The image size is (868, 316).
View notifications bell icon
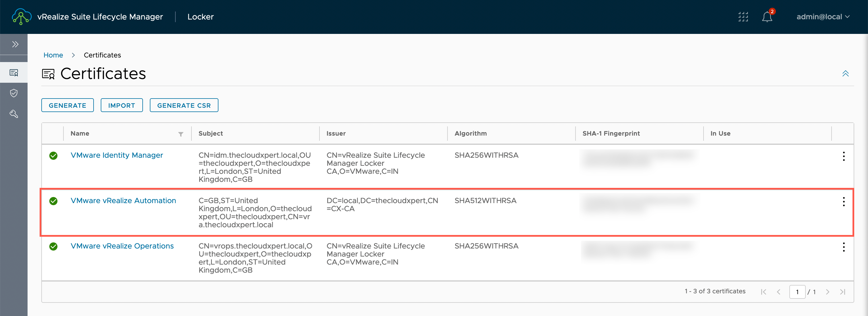click(x=767, y=17)
